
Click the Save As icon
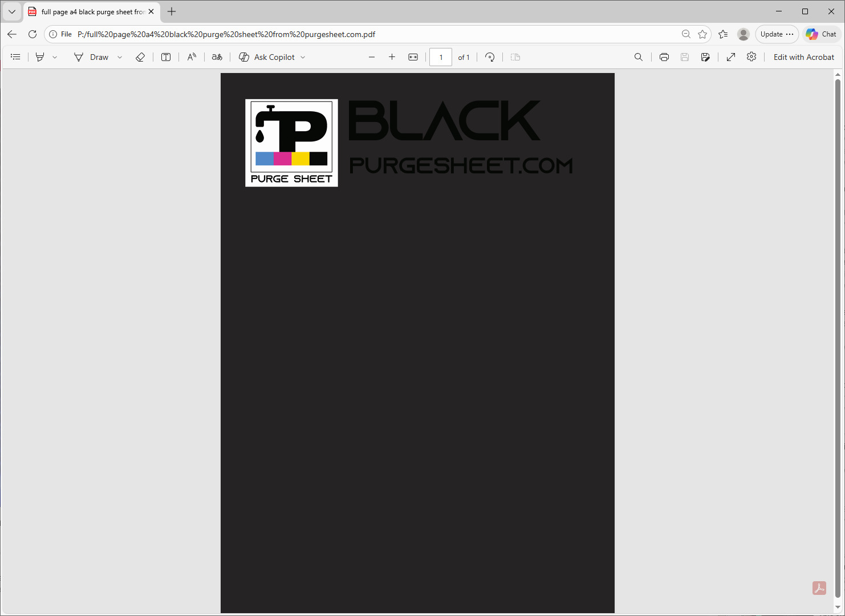705,57
